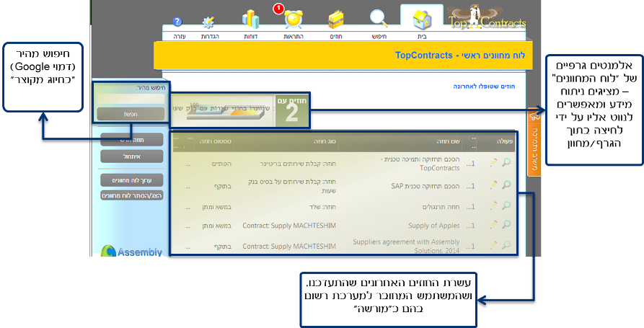Click 'במשא ומתן' status in Supply of Apples row

coord(216,226)
